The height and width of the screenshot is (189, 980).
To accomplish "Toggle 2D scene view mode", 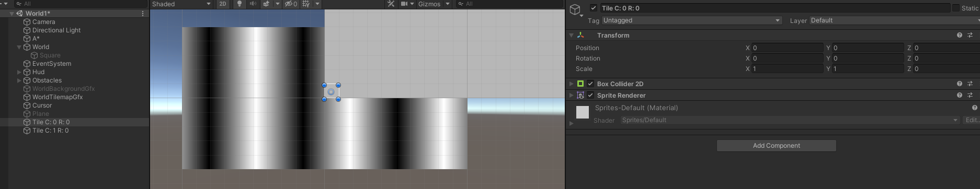I will click(x=223, y=4).
